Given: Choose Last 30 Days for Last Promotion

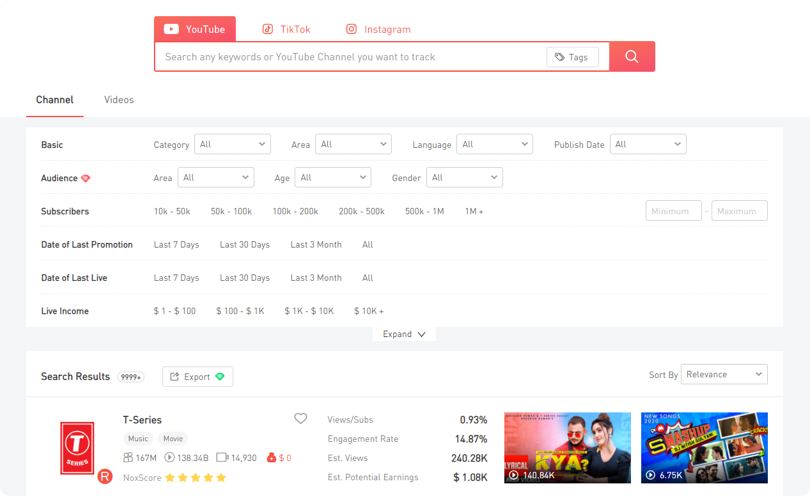Looking at the screenshot, I should tap(245, 244).
